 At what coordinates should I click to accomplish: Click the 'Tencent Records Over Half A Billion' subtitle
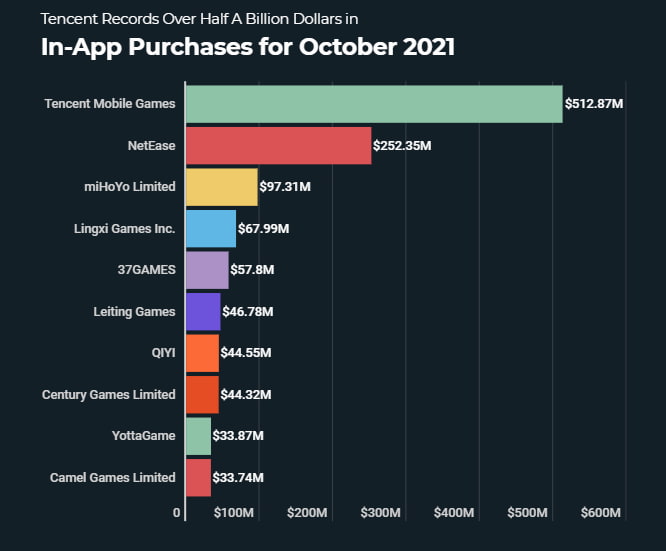tap(199, 19)
